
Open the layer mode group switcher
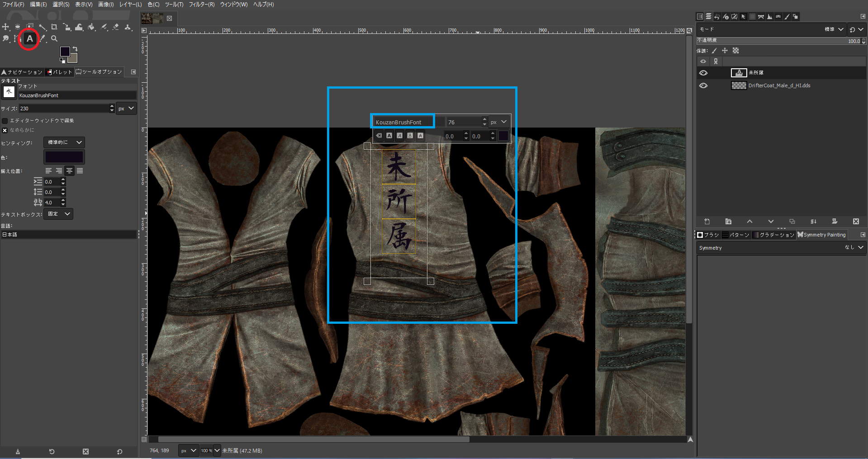click(x=856, y=29)
